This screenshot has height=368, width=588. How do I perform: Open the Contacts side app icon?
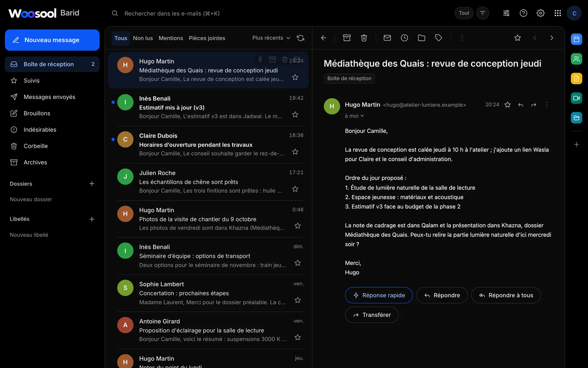[x=576, y=59]
